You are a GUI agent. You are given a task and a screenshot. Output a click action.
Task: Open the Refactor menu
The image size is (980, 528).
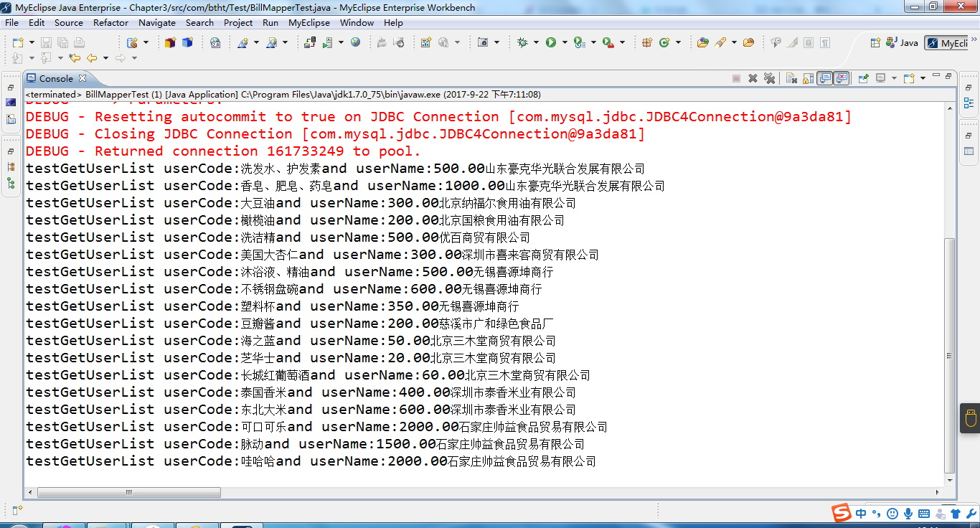point(111,22)
